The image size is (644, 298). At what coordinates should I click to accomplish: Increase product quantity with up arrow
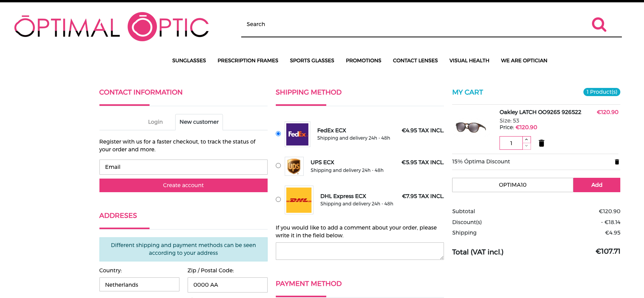point(526,140)
